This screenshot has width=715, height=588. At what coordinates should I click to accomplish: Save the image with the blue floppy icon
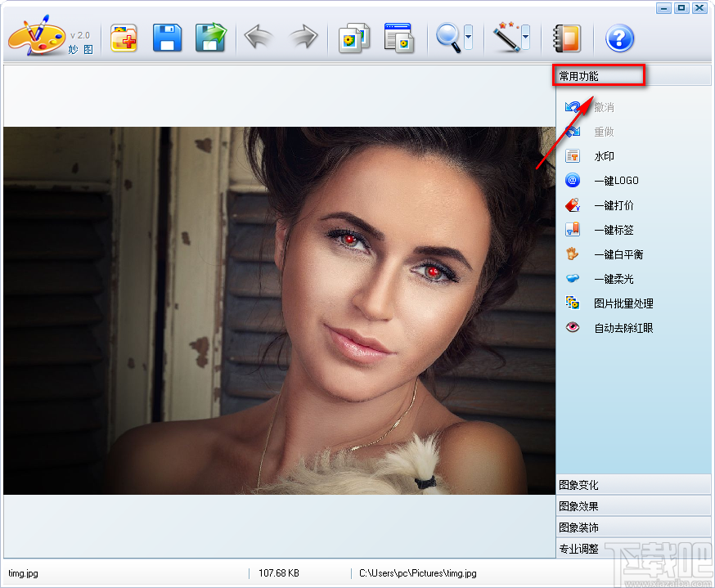pyautogui.click(x=167, y=38)
